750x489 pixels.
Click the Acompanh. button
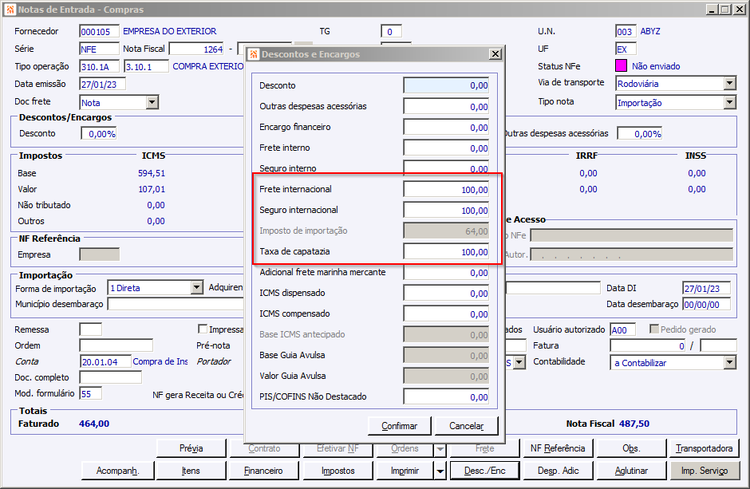tap(118, 471)
